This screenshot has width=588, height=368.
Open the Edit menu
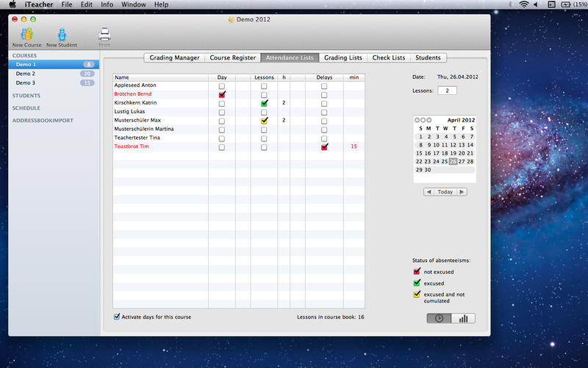tap(86, 4)
